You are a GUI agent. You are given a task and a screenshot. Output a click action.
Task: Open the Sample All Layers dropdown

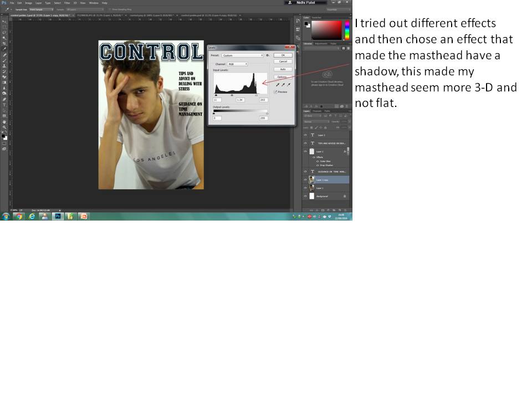tap(84, 9)
